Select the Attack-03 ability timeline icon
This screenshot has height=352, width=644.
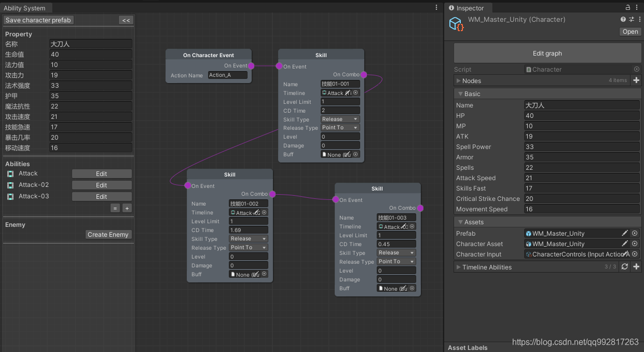[10, 197]
